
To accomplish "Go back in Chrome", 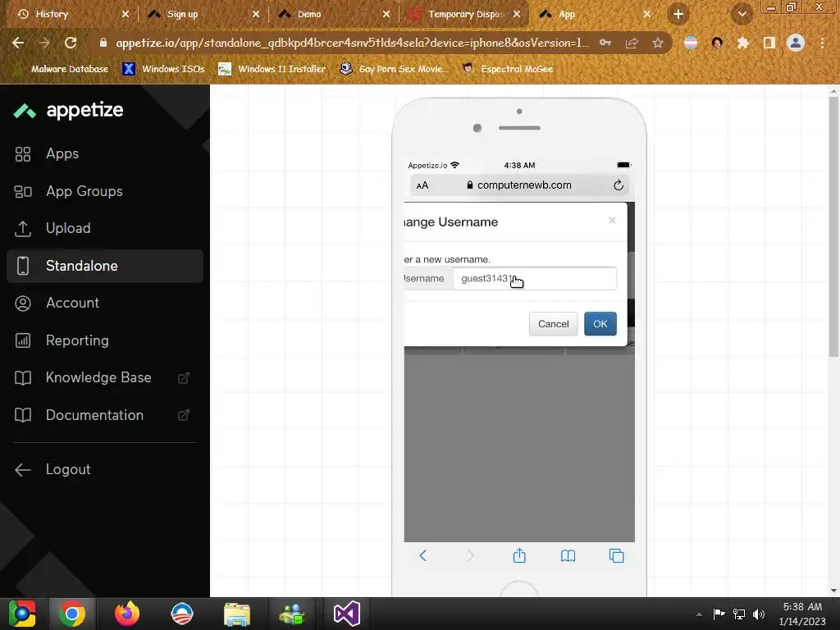I will pyautogui.click(x=18, y=43).
